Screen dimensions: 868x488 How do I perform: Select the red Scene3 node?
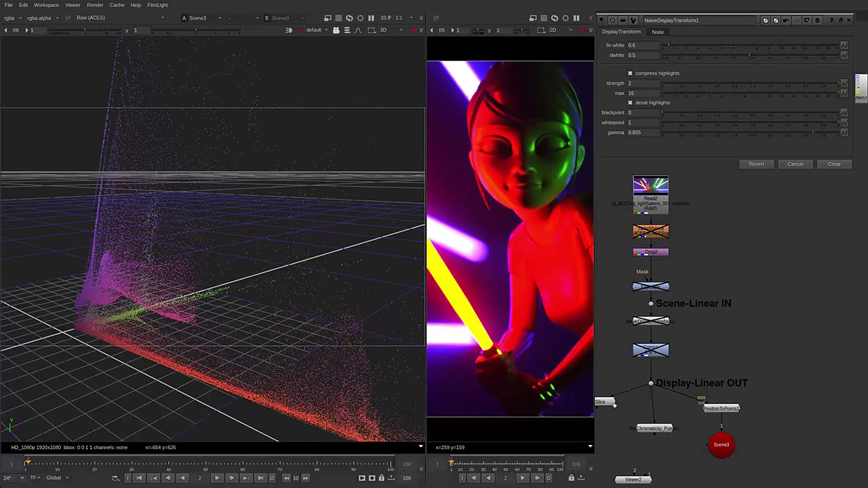(x=721, y=445)
